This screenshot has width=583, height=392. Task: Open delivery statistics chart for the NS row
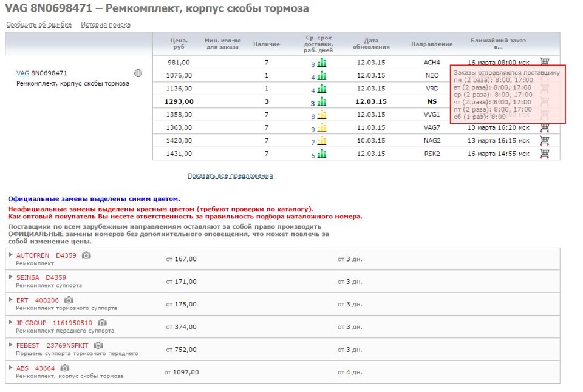[x=322, y=102]
